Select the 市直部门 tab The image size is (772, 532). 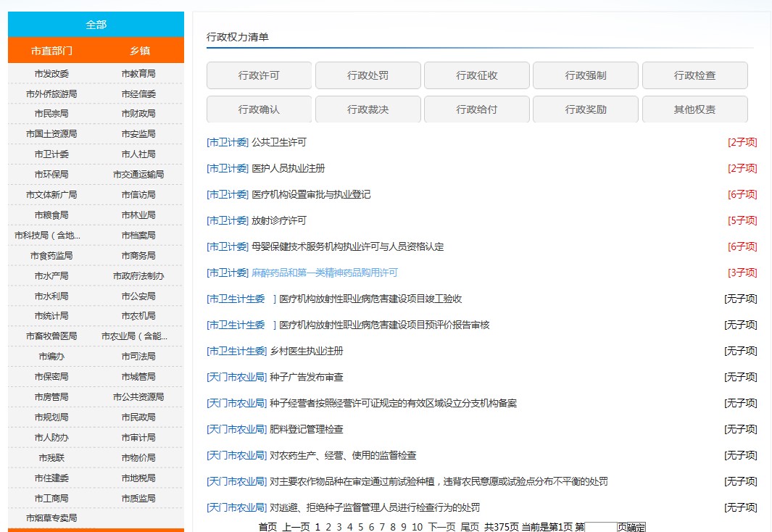pos(51,51)
